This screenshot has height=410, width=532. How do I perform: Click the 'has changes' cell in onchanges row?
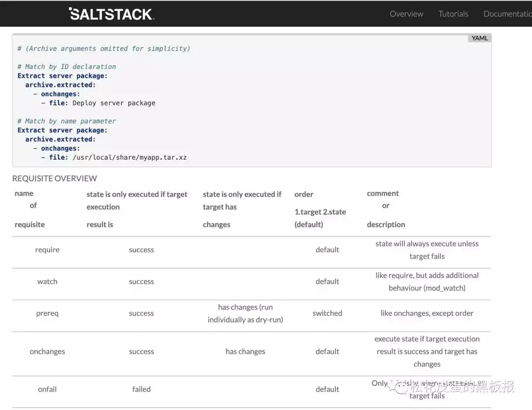245,351
